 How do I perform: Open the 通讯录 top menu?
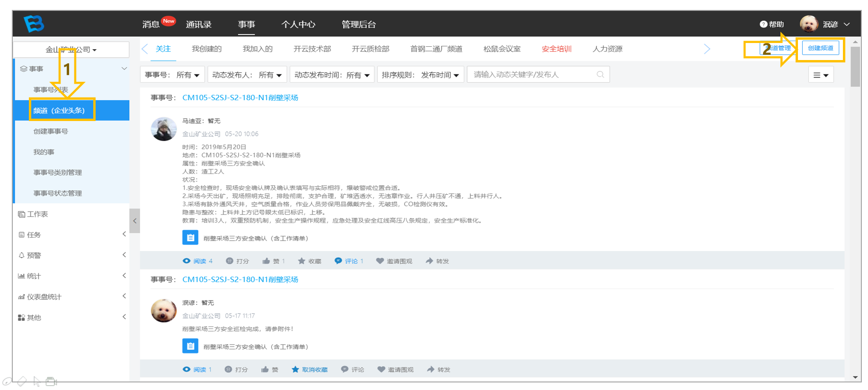click(199, 24)
